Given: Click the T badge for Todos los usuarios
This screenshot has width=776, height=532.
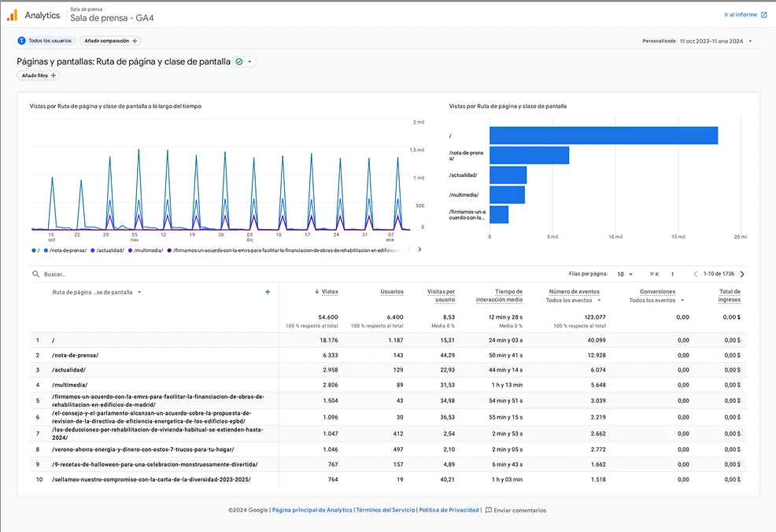Looking at the screenshot, I should pos(21,41).
